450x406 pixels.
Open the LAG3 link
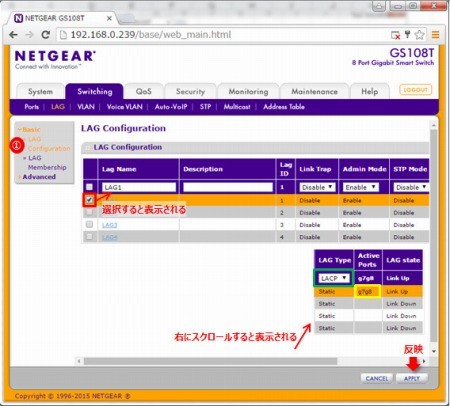point(110,225)
